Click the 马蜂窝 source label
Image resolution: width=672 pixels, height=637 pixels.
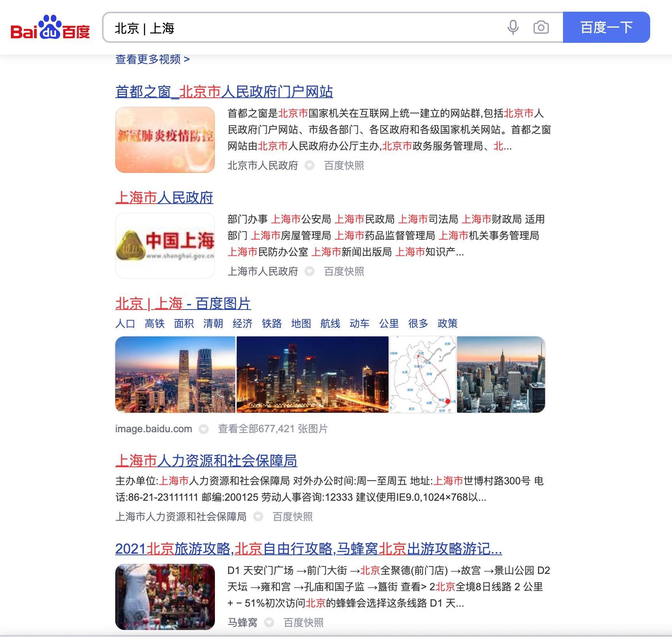[243, 623]
